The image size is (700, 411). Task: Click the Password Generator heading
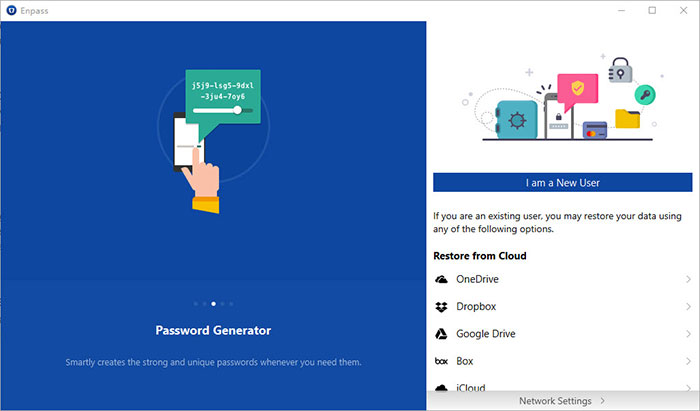pyautogui.click(x=213, y=331)
